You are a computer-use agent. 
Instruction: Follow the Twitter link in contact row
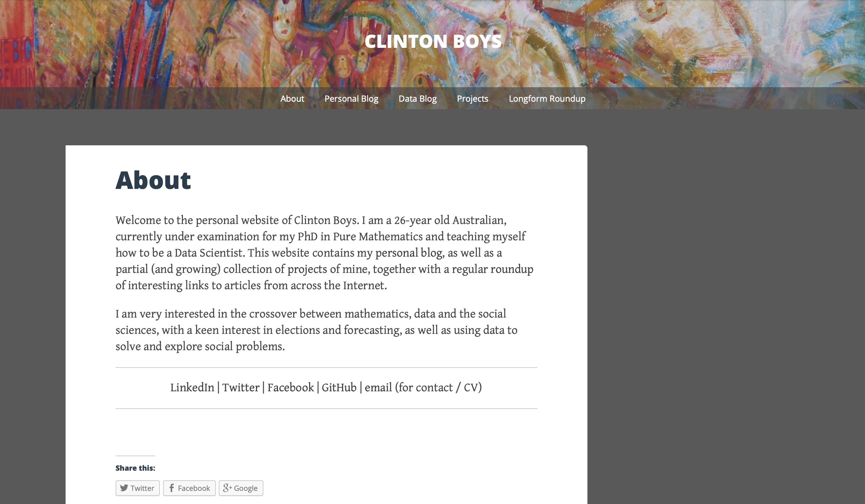click(x=241, y=387)
